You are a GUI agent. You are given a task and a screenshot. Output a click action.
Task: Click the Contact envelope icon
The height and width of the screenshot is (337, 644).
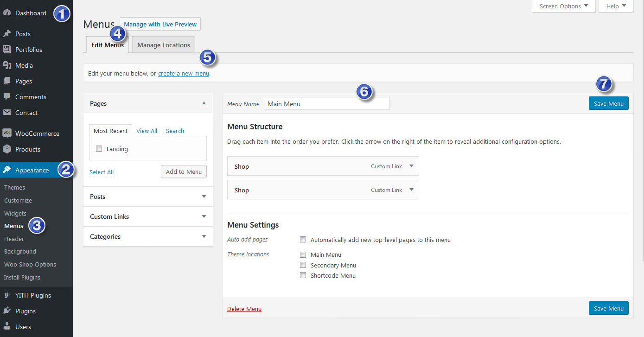[x=7, y=113]
